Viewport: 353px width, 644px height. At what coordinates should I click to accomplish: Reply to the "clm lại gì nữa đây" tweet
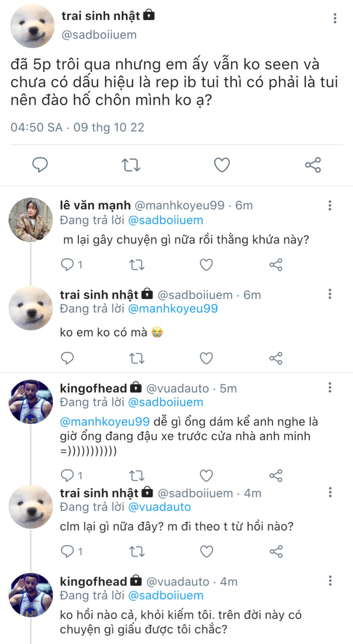coord(67,551)
